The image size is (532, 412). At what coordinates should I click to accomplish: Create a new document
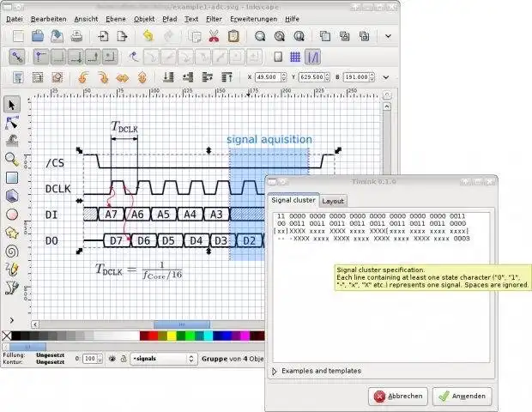pos(18,36)
